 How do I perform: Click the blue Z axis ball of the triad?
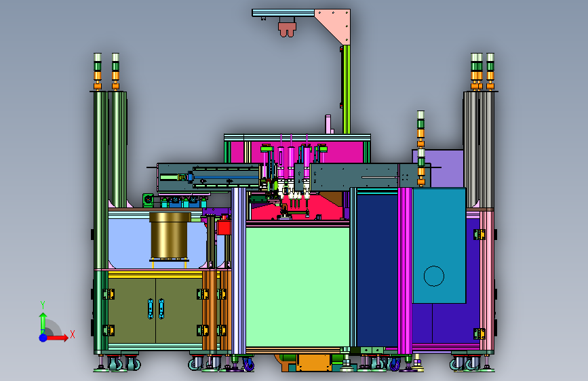coord(43,338)
